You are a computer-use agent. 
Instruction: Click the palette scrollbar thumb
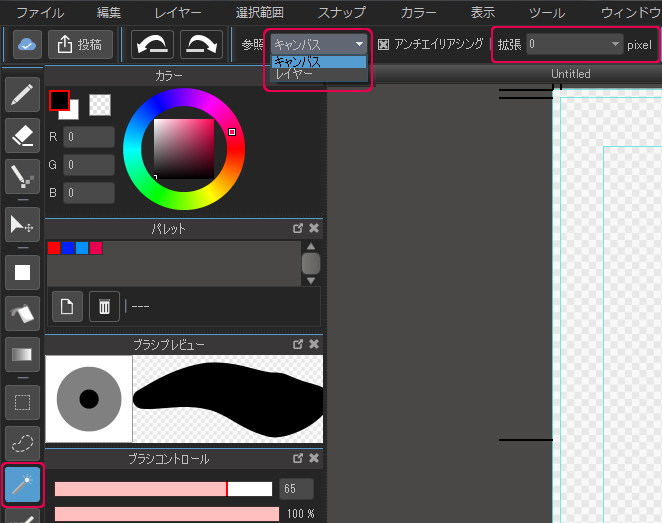pyautogui.click(x=311, y=263)
